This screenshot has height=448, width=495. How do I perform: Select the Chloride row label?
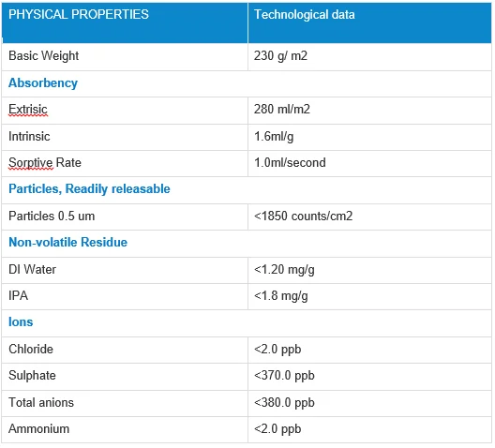pos(31,350)
